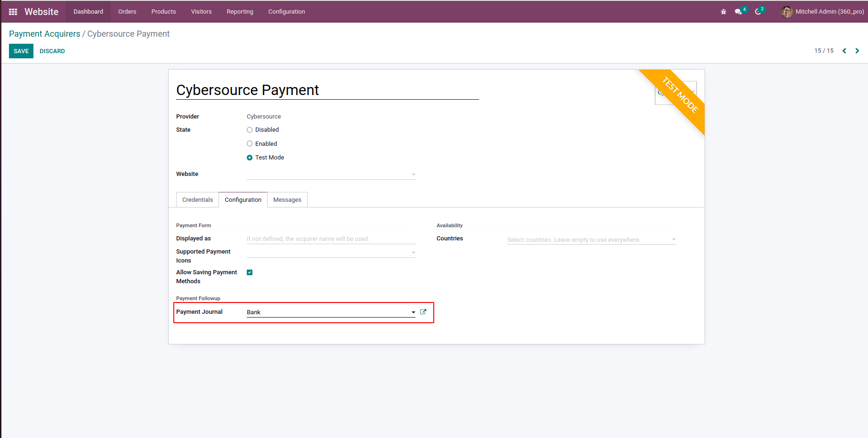The height and width of the screenshot is (438, 868).
Task: Open the Visitors menu
Action: pos(201,12)
